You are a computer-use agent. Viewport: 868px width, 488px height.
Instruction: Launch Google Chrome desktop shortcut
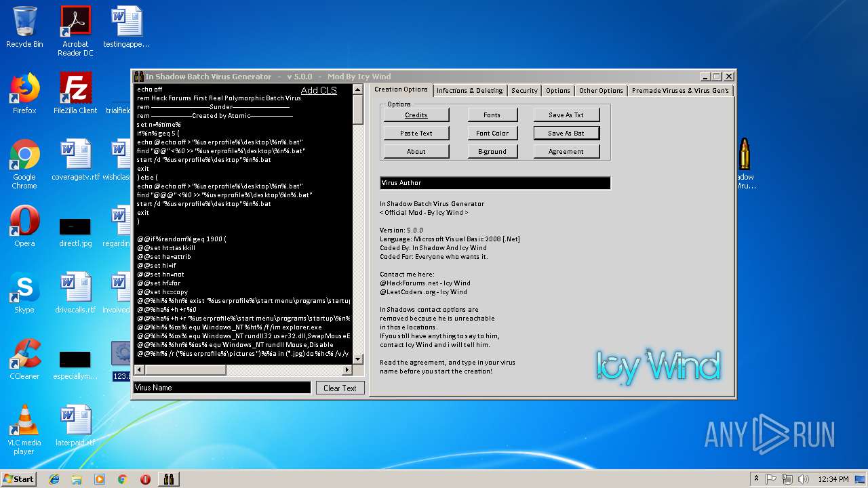(24, 164)
